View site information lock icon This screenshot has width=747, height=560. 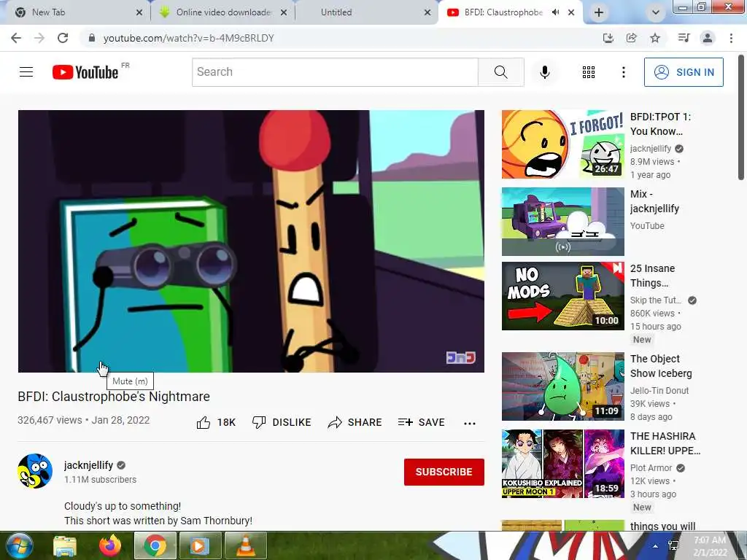[x=92, y=38]
